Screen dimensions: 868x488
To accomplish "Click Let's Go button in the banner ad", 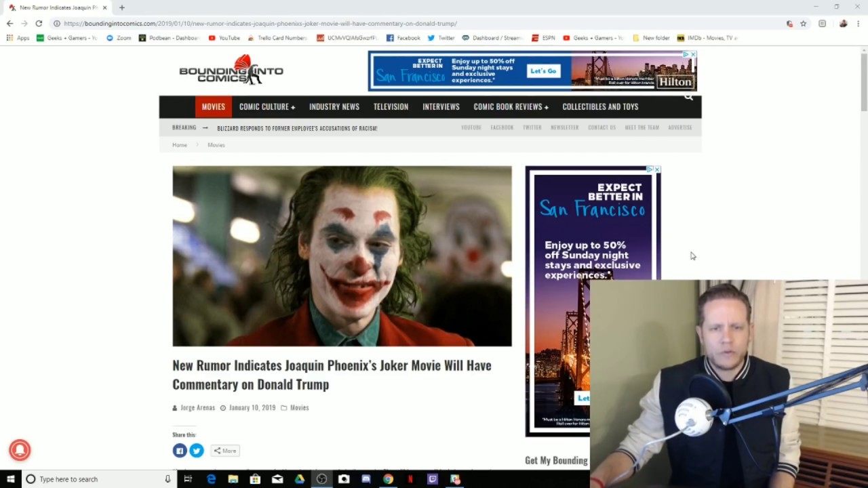I will point(543,70).
